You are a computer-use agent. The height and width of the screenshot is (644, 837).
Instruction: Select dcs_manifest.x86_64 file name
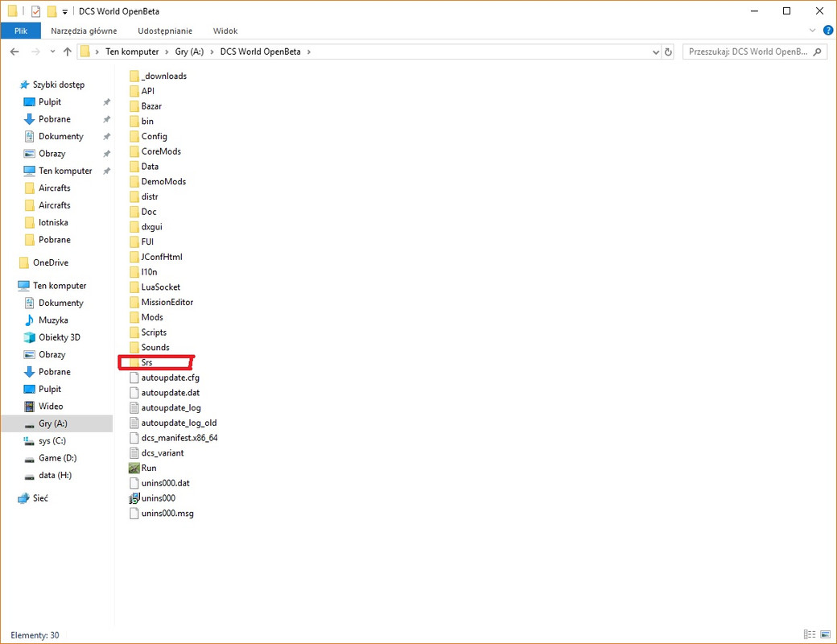(x=179, y=438)
